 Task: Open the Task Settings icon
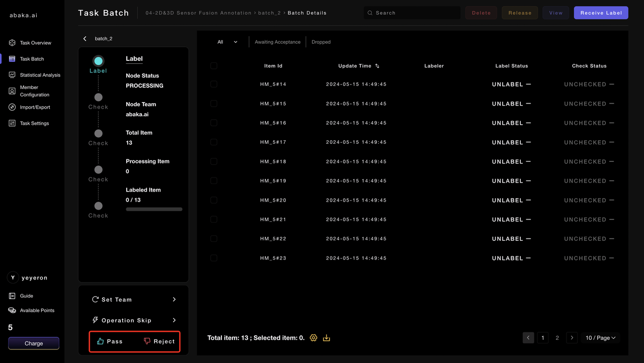pos(12,123)
